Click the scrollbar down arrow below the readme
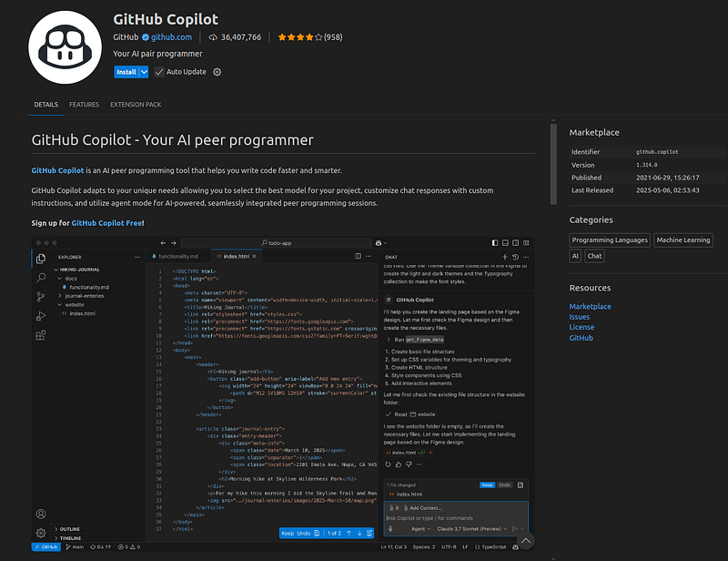The image size is (728, 561). point(553,558)
